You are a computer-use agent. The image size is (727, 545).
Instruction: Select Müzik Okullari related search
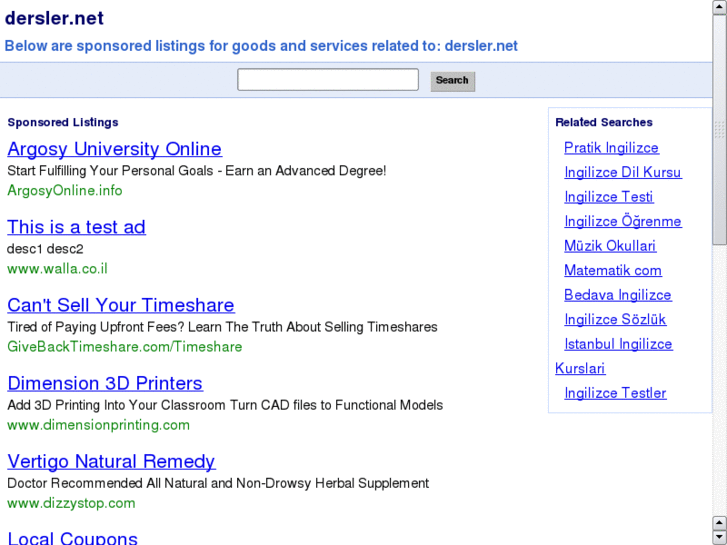click(610, 246)
